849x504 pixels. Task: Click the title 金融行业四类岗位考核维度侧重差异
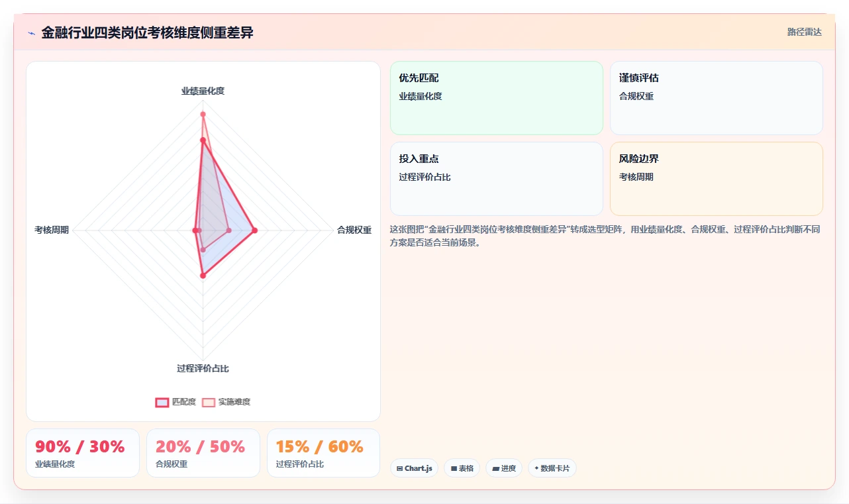click(147, 32)
